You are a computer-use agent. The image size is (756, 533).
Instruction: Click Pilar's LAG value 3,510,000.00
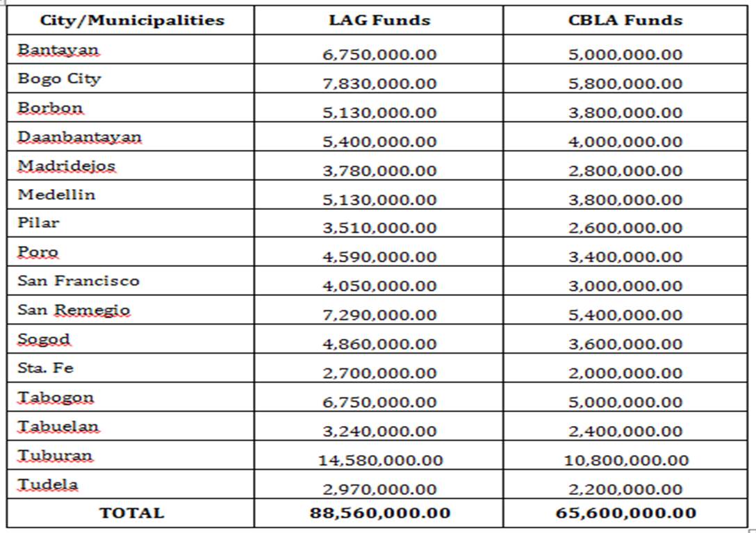coord(379,228)
